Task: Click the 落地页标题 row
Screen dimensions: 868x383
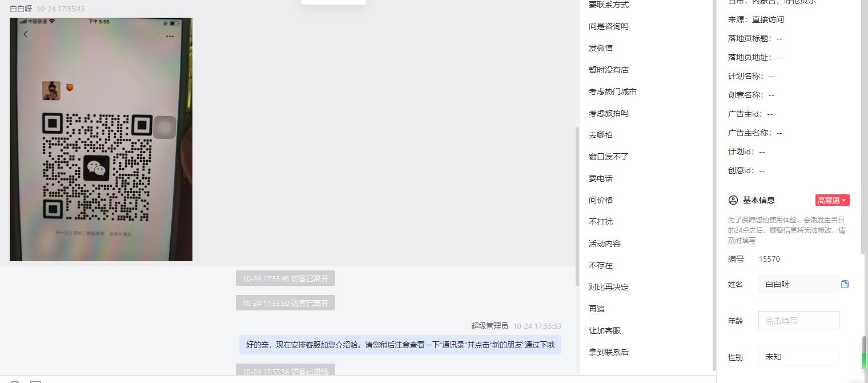Action: [755, 38]
